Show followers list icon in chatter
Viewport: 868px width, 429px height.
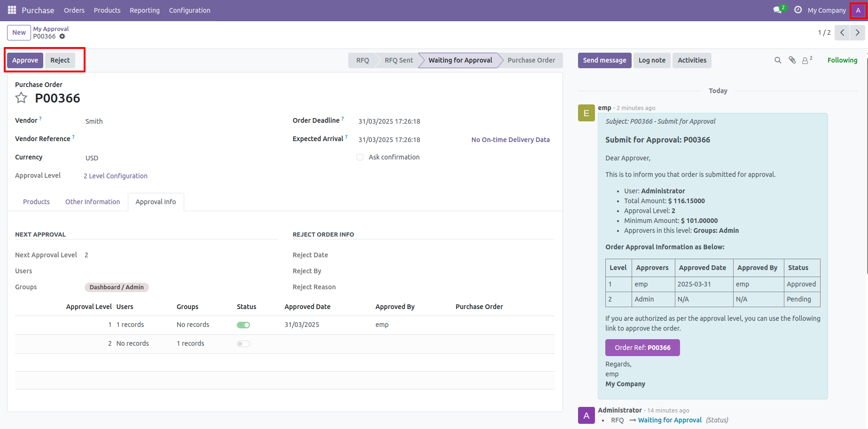tap(806, 60)
